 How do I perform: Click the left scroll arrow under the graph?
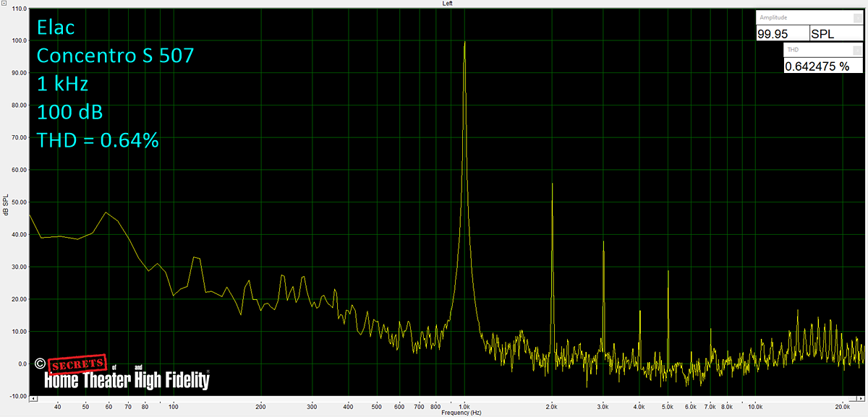tap(33, 397)
